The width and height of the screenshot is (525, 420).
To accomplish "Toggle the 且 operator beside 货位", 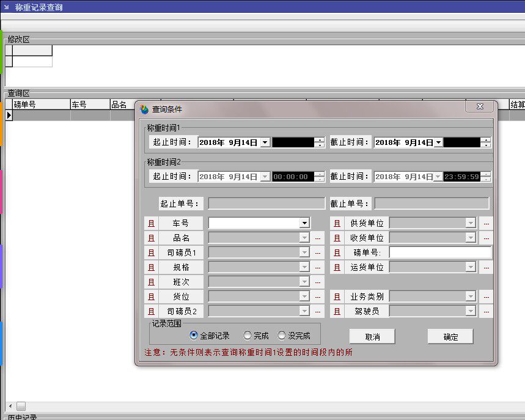I will [x=151, y=297].
